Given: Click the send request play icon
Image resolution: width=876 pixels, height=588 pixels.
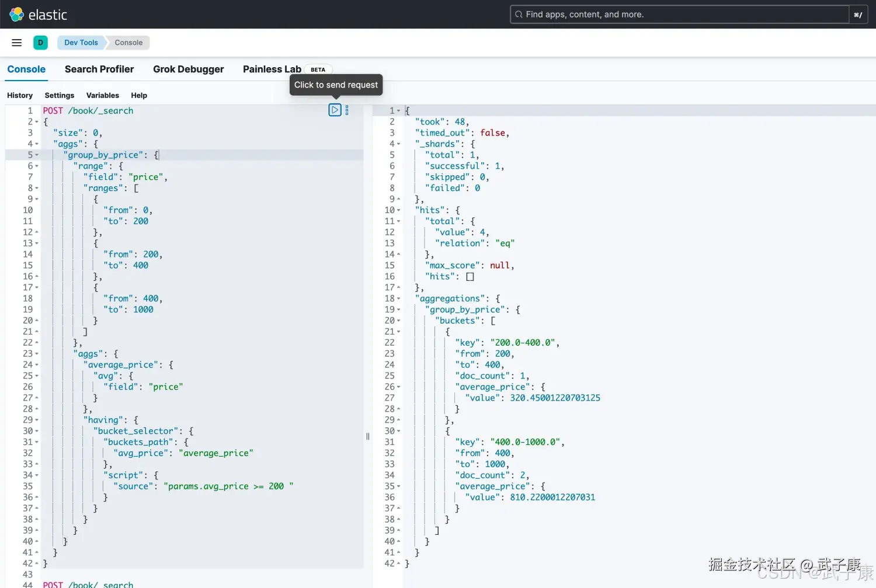Looking at the screenshot, I should click(x=335, y=110).
